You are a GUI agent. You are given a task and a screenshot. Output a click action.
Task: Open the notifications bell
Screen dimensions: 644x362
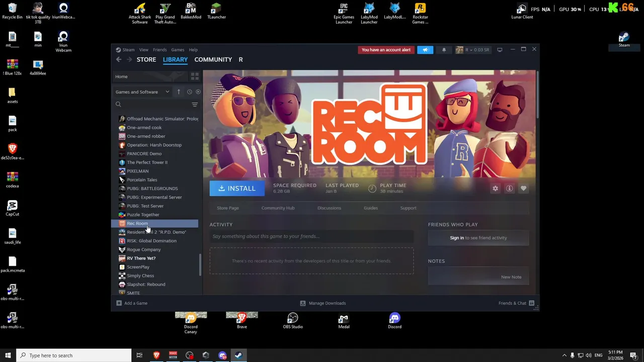coord(444,50)
